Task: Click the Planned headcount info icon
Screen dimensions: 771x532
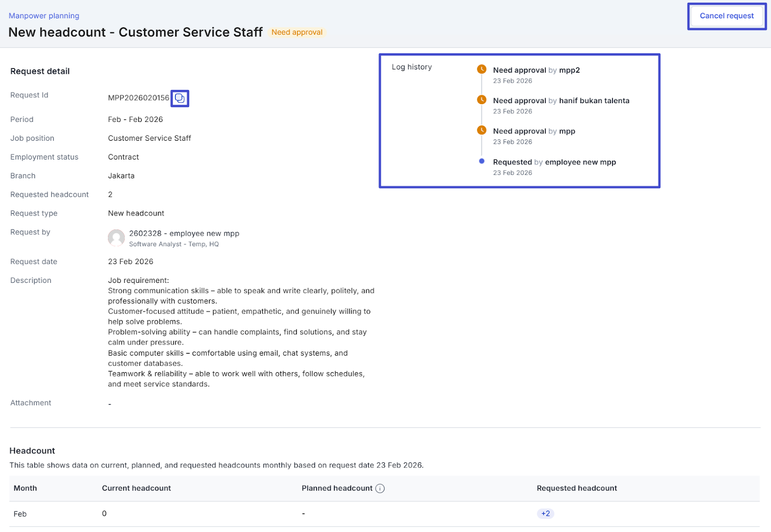Action: click(380, 488)
